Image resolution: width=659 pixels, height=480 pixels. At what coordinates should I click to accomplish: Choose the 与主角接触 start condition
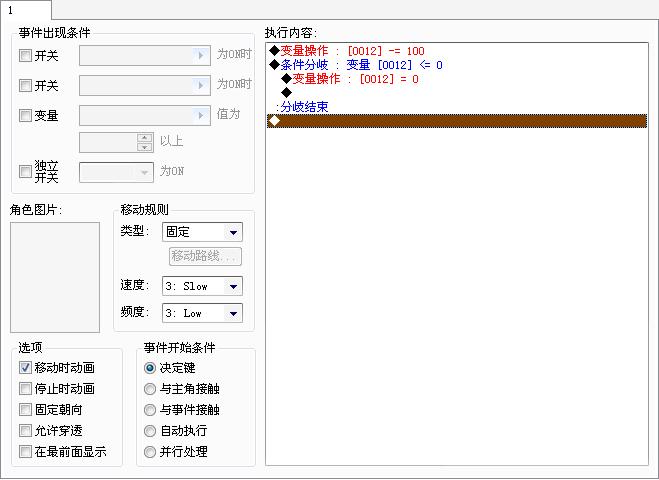150,389
